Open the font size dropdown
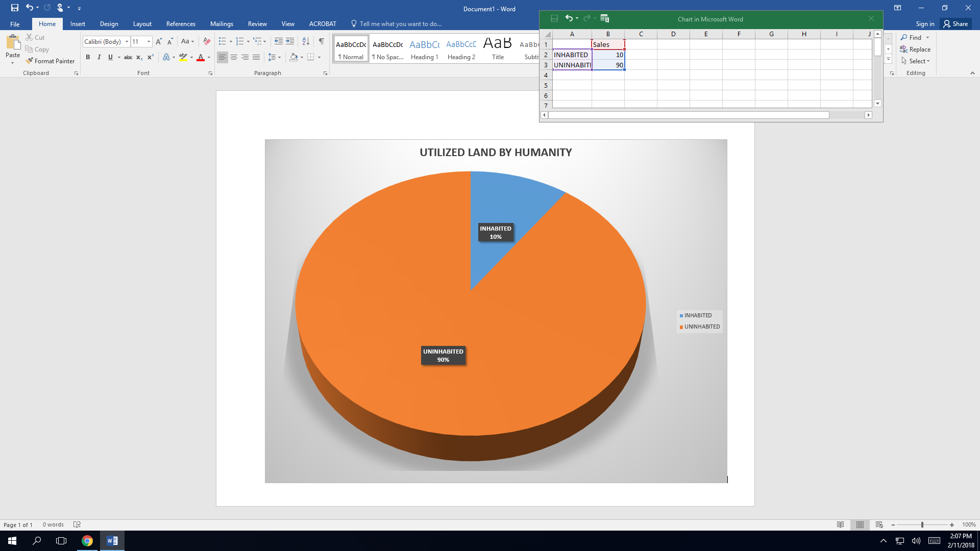 tap(149, 42)
